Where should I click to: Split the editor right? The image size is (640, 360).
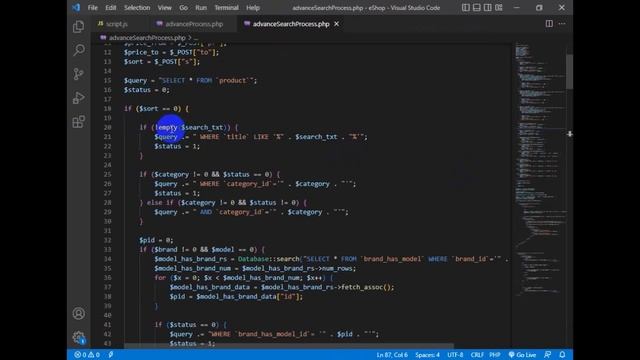click(x=549, y=24)
